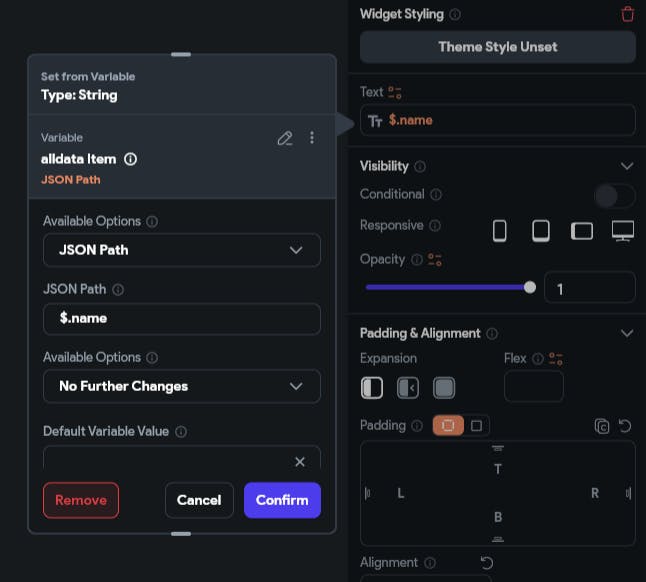Click the Remove button

click(x=81, y=500)
